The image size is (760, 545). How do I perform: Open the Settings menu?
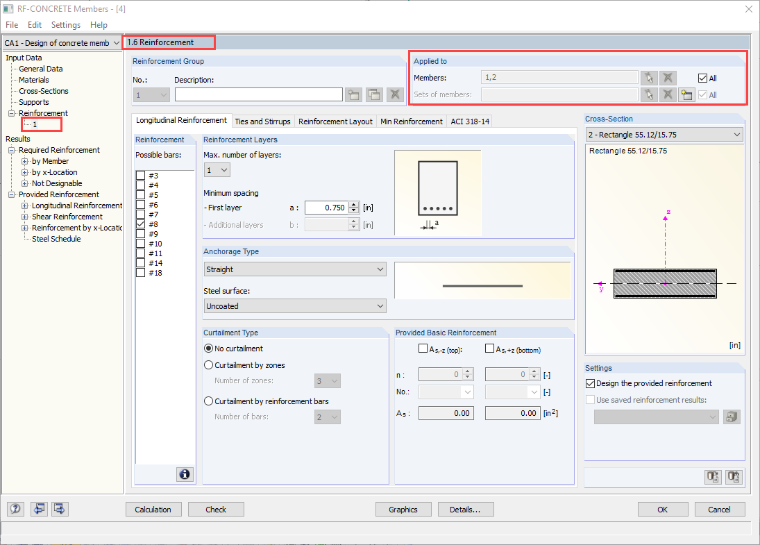tap(65, 25)
